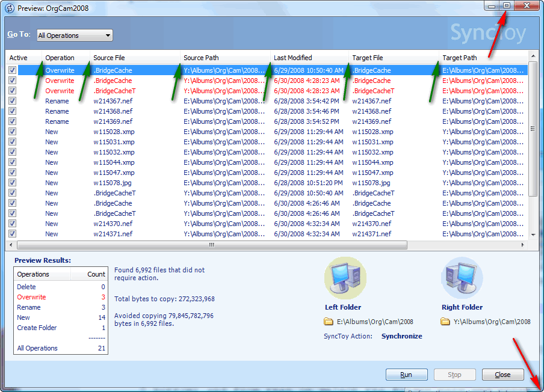Click the Target File column header
544x392 pixels.
394,58
